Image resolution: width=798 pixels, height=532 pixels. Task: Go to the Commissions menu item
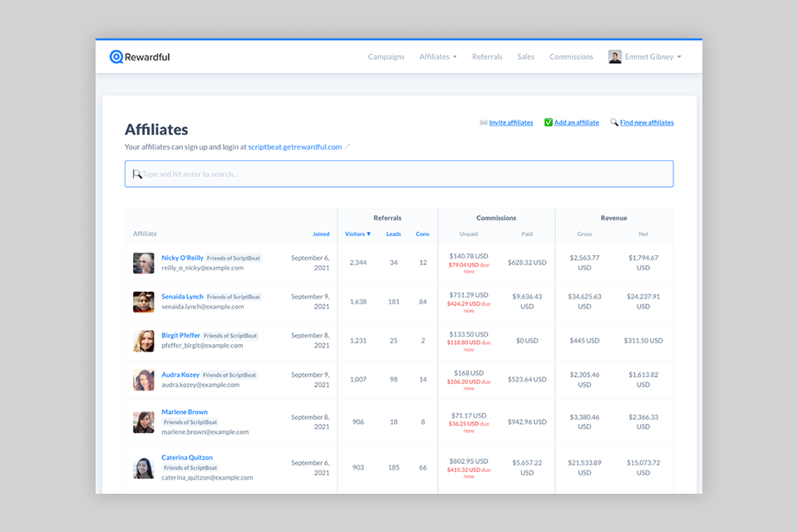pos(571,57)
